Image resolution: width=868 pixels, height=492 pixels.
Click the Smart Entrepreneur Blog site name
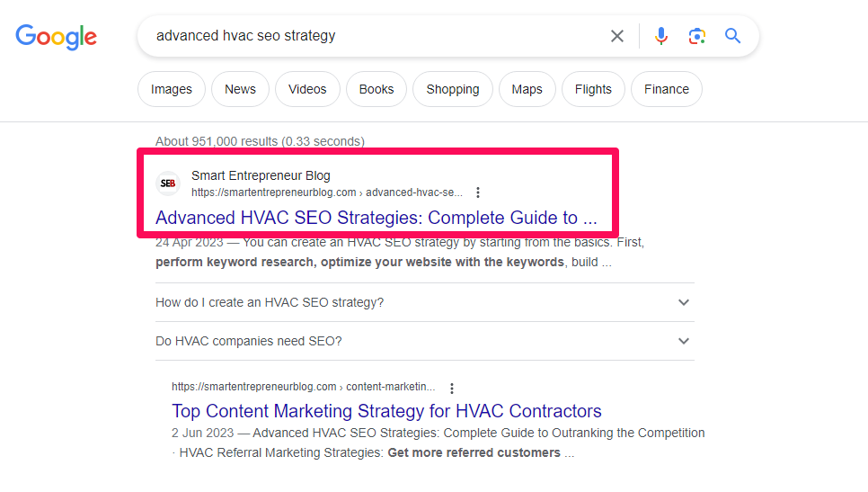[x=261, y=175]
